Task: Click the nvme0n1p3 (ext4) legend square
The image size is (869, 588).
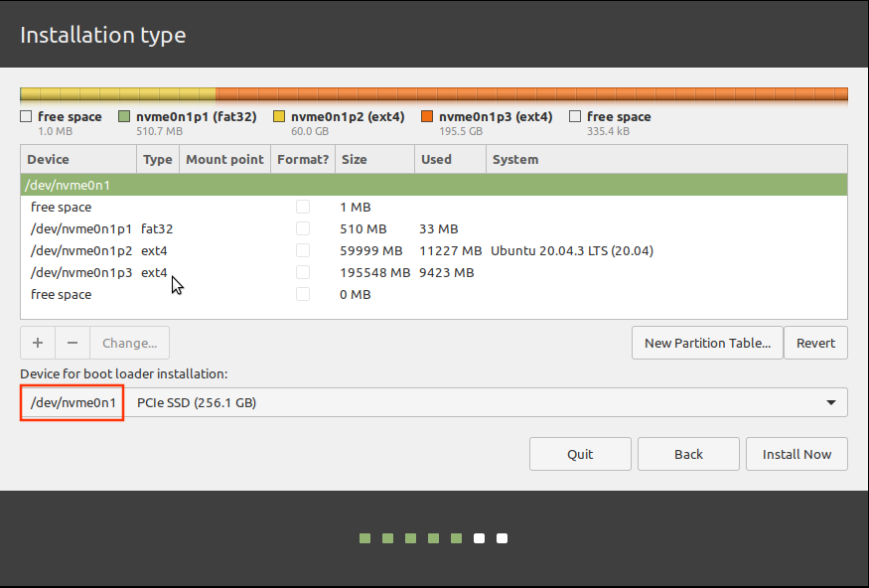Action: click(428, 115)
